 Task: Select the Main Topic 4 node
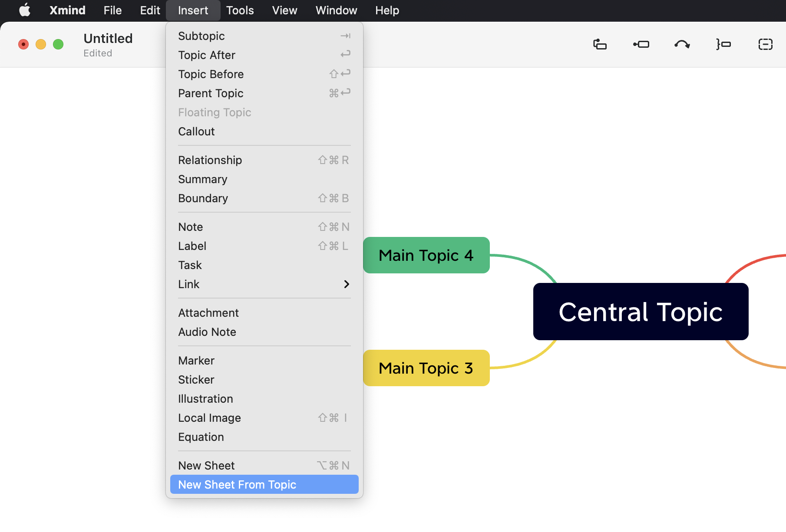(x=426, y=255)
